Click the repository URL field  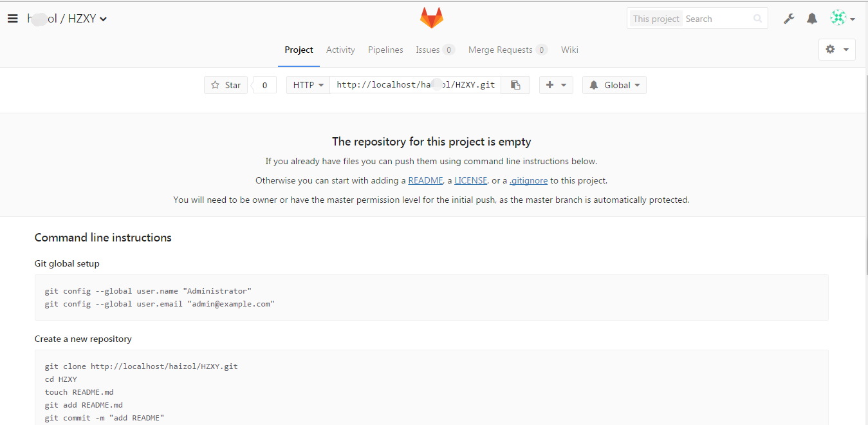[x=416, y=85]
